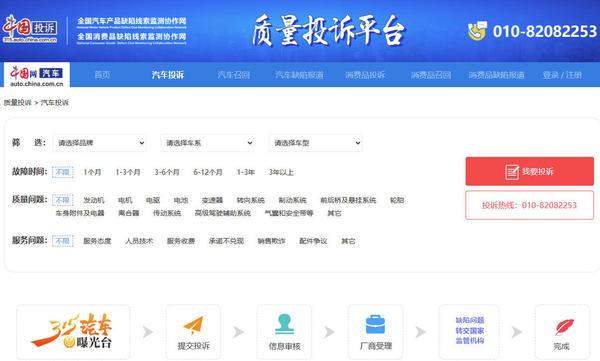The width and height of the screenshot is (600, 361).
Task: Filter fault time by 1个月
Action: 92,172
